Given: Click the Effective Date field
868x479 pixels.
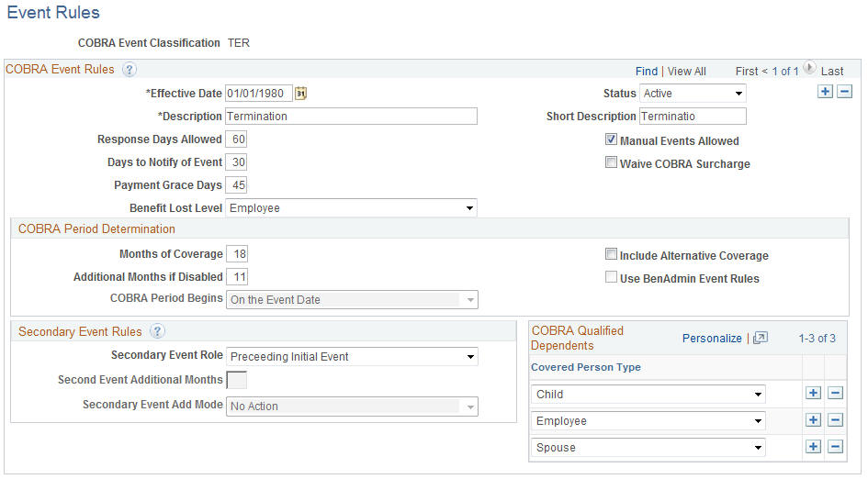Looking at the screenshot, I should (x=258, y=94).
